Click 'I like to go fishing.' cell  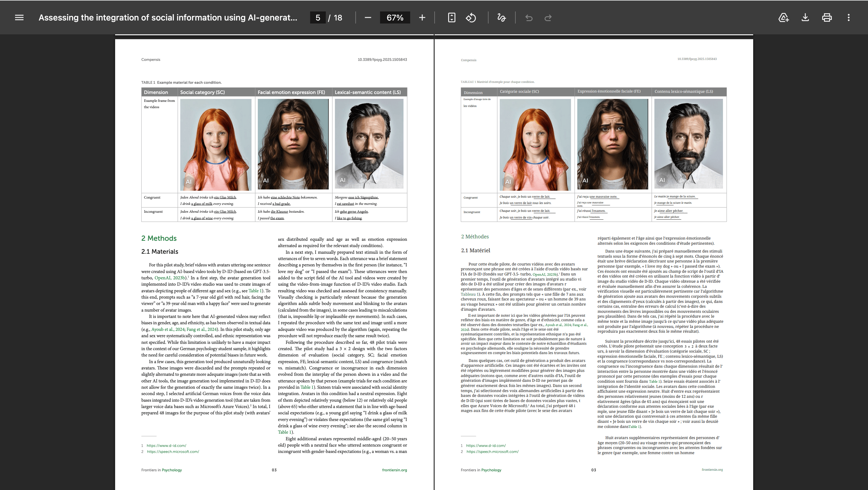click(x=348, y=218)
